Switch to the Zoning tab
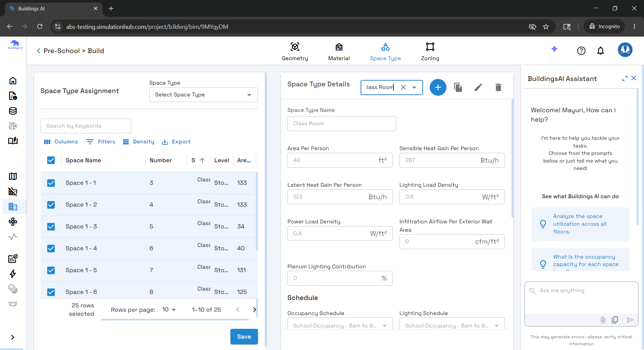 point(430,51)
